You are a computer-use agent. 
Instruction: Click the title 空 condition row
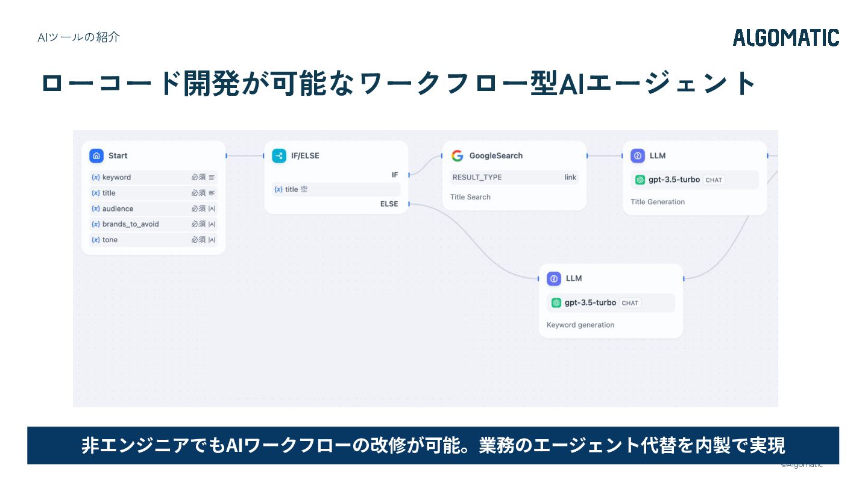336,189
